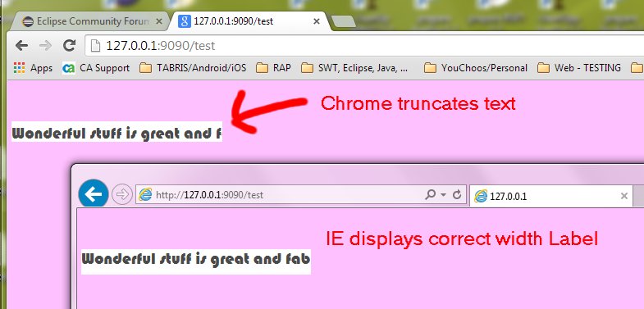Viewport: 644px width, 309px height.
Task: Switch to the Eclipse Community Forum tab
Action: coord(89,21)
